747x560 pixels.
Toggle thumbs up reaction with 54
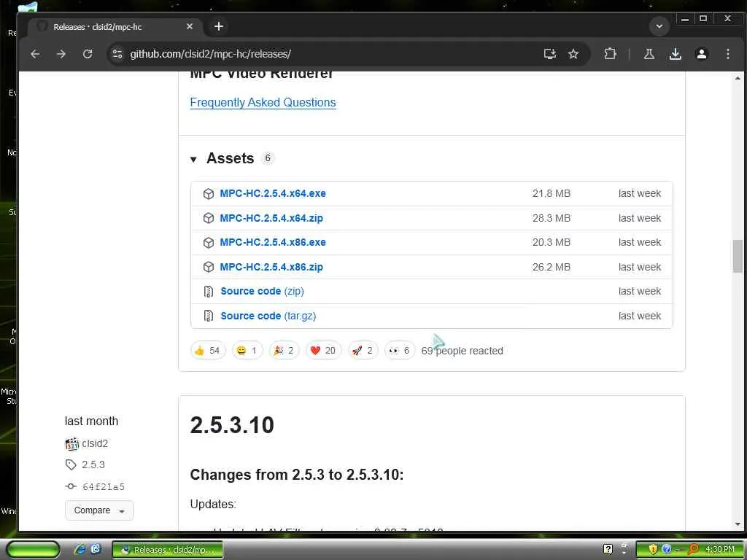(x=208, y=351)
